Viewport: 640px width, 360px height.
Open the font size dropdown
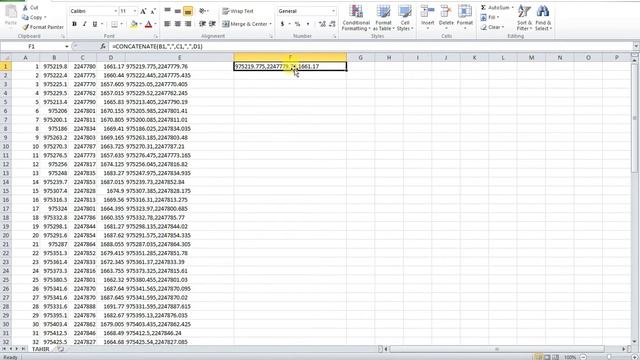(x=135, y=11)
